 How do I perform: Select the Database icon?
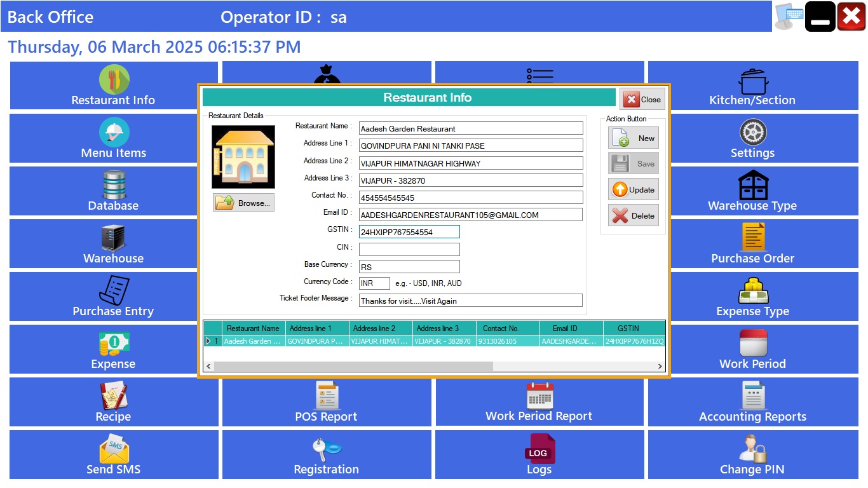[x=113, y=191]
